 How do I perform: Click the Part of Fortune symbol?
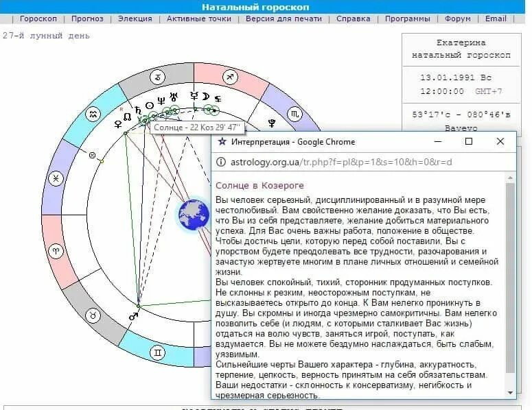click(92, 155)
